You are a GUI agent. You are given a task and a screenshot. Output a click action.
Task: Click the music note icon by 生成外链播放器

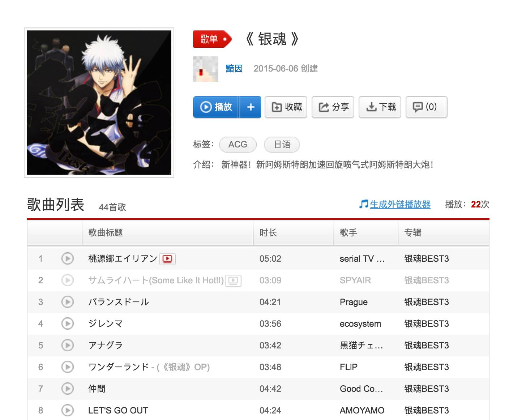[x=364, y=204]
